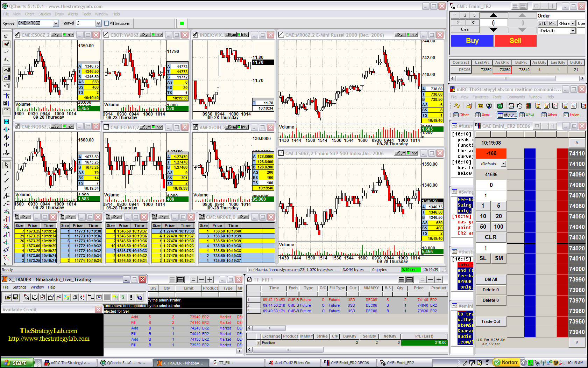The width and height of the screenshot is (588, 368).
Task: Toggle Sym link on CME:ES06Z,2 chart
Action: click(56, 35)
